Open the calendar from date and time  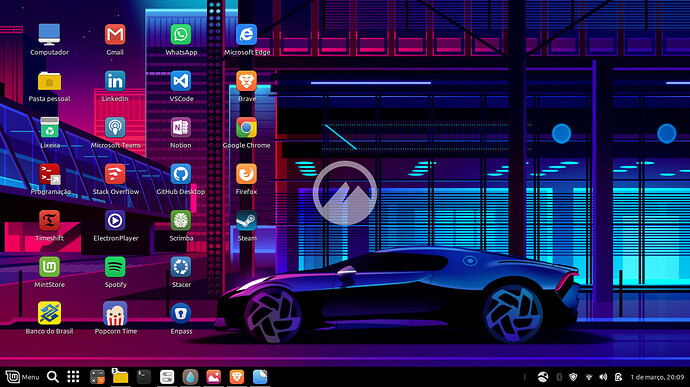[657, 377]
